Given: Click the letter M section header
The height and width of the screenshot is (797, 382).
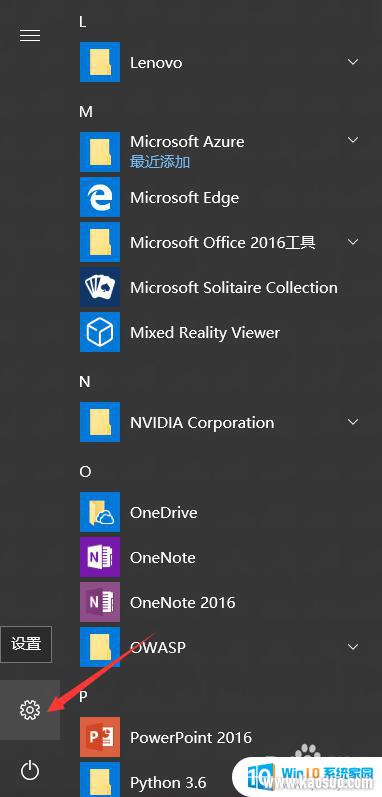Looking at the screenshot, I should [86, 111].
